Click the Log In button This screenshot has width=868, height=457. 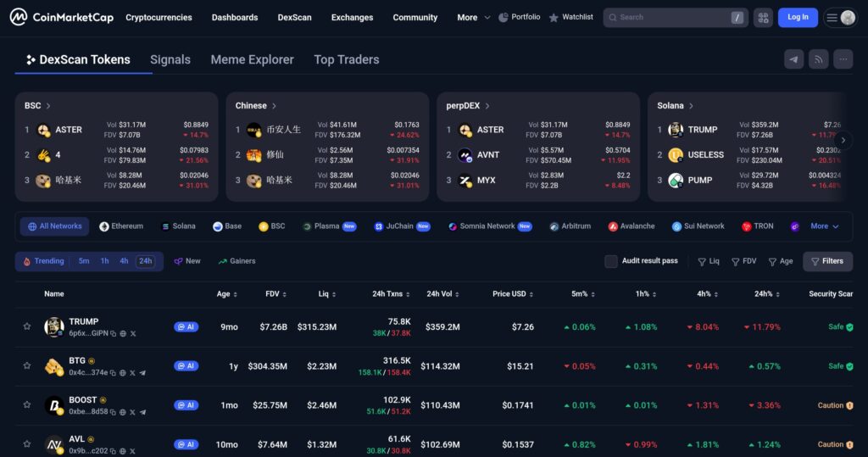[798, 17]
